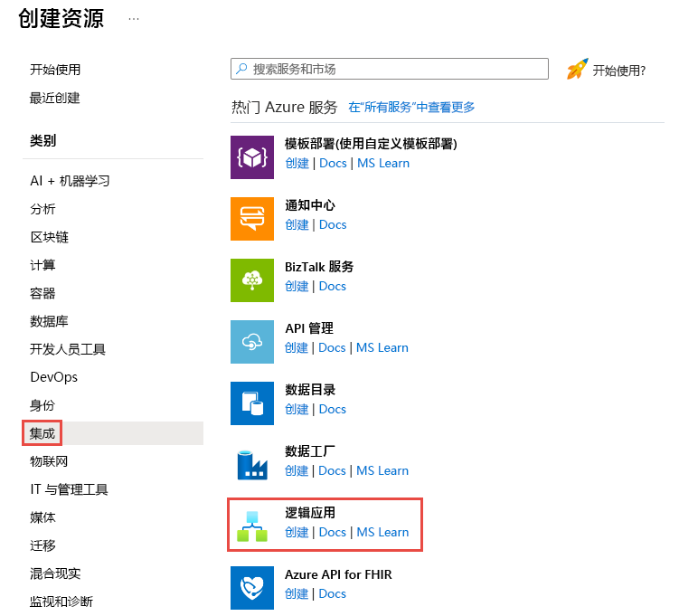Open Docs link for Azure API for FHIR
Image resolution: width=679 pixels, height=616 pixels.
(332, 594)
